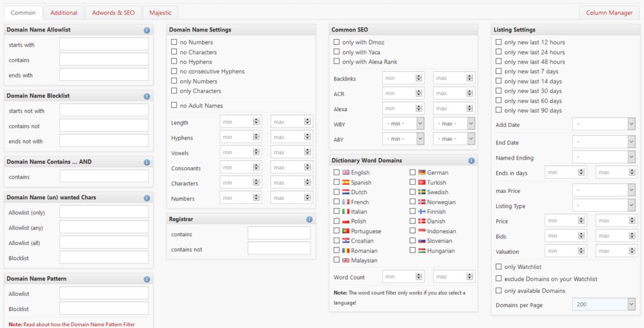Open the WBY min dropdown
Viewport: 644px width, 328px height.
(x=403, y=124)
